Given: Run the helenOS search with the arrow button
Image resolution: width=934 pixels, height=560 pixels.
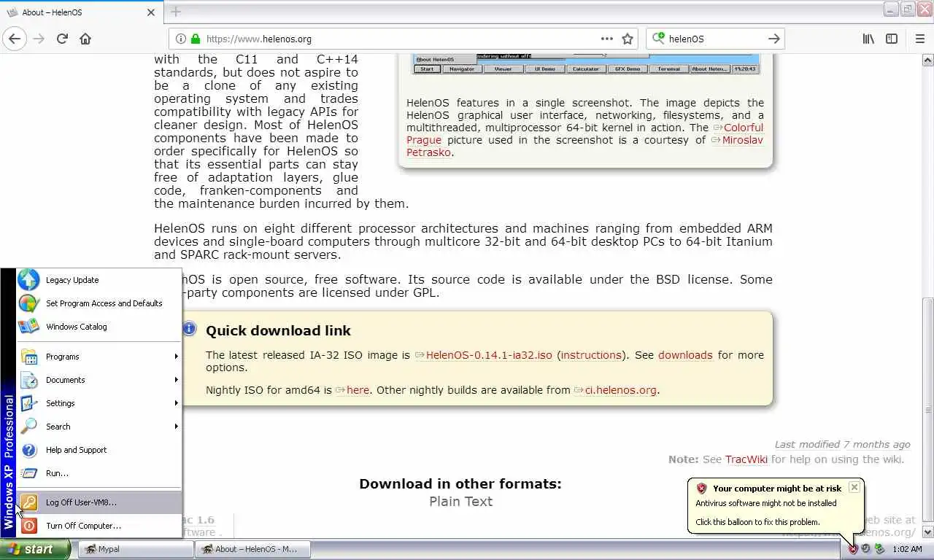Looking at the screenshot, I should (x=773, y=39).
